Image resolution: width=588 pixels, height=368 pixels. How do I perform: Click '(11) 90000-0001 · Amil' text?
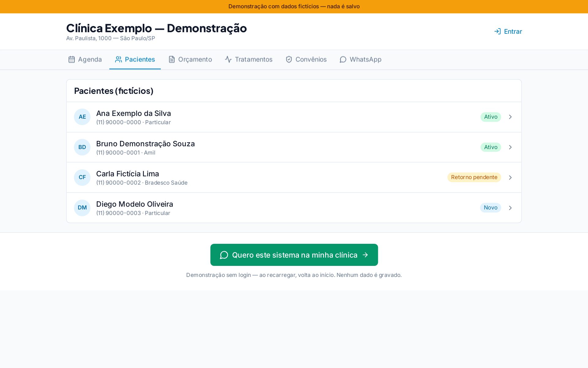[126, 153]
